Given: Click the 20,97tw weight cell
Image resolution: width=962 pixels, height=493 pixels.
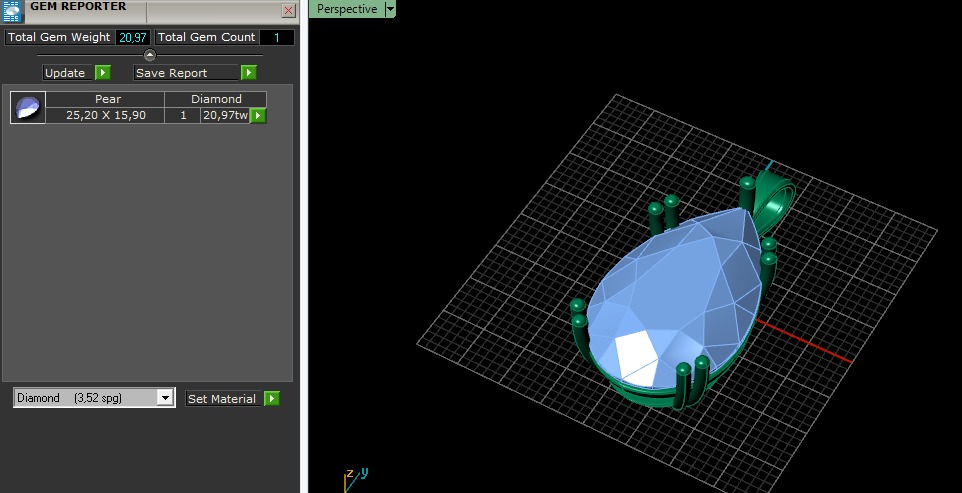Looking at the screenshot, I should coord(225,115).
